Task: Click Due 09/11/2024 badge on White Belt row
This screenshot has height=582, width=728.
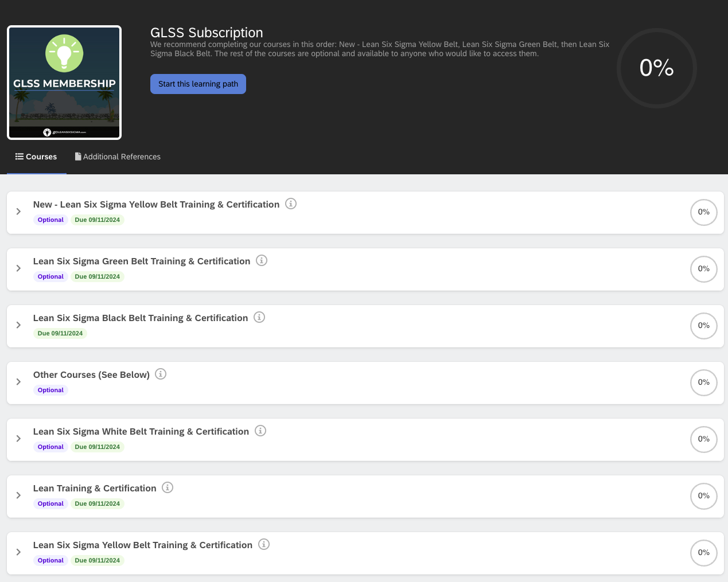Action: point(98,447)
